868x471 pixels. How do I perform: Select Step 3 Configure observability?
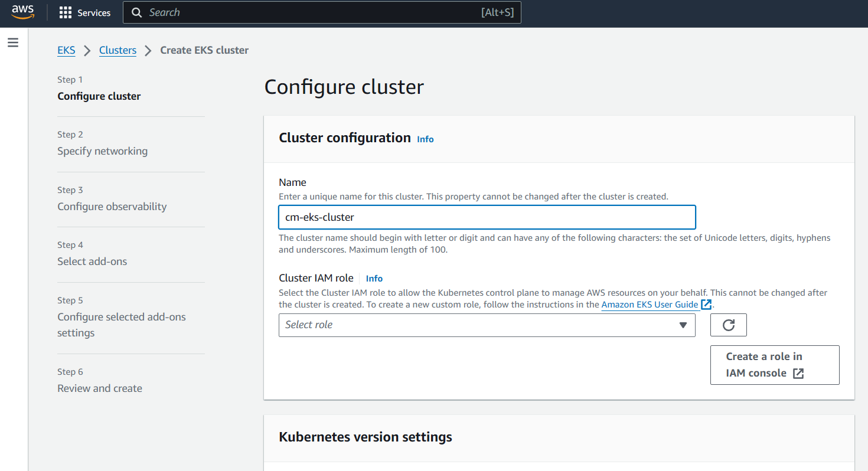point(112,207)
